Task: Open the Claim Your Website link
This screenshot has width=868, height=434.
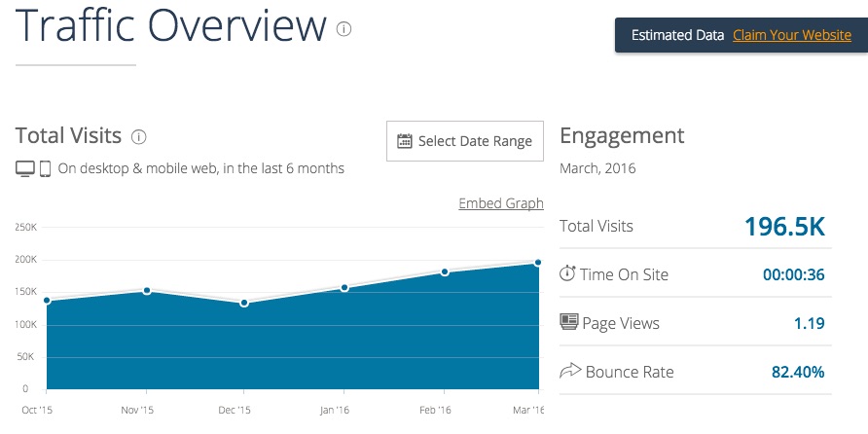Action: (792, 35)
